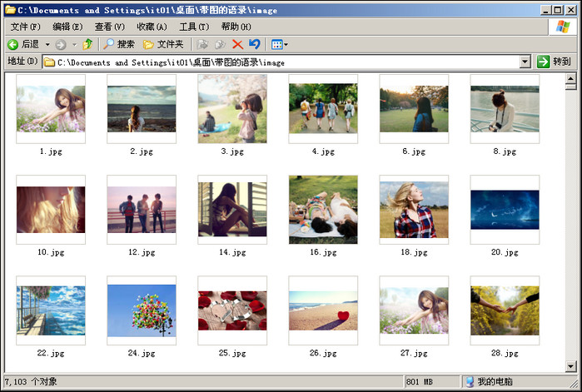Open Search with magnifier icon
This screenshot has width=582, height=392.
click(x=108, y=44)
